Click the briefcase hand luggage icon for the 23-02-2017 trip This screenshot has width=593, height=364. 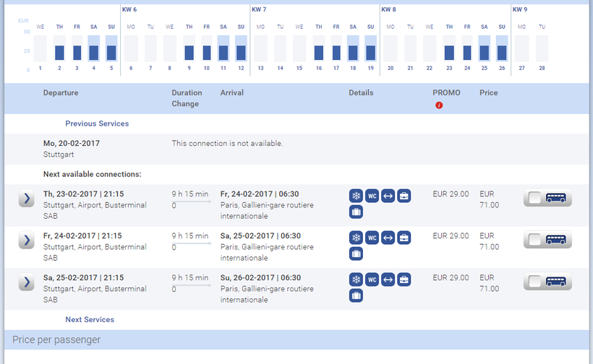click(x=404, y=196)
